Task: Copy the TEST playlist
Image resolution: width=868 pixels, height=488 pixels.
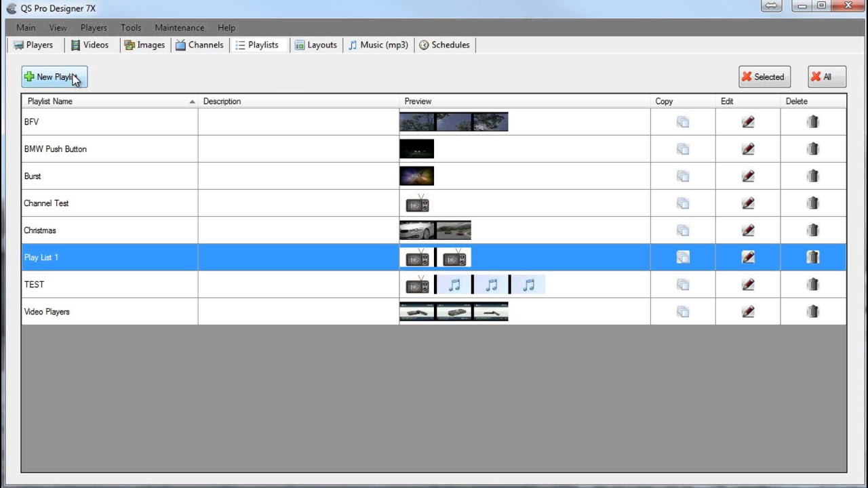Action: 683,285
